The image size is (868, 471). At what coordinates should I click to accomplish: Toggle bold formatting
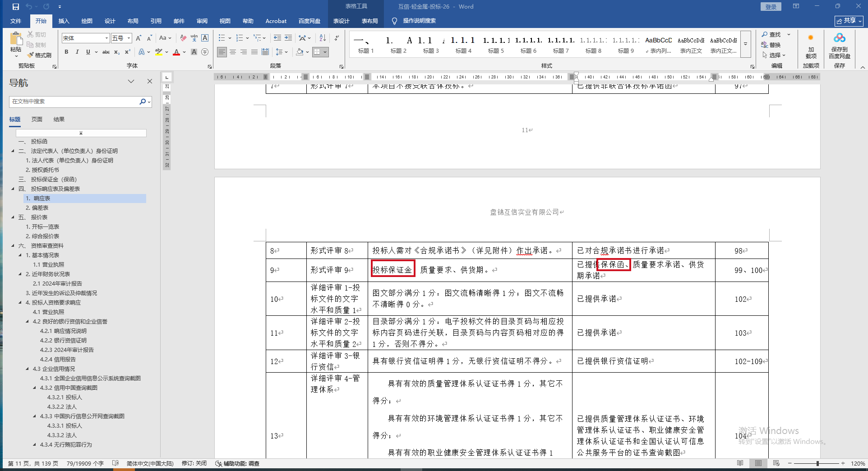tap(66, 52)
